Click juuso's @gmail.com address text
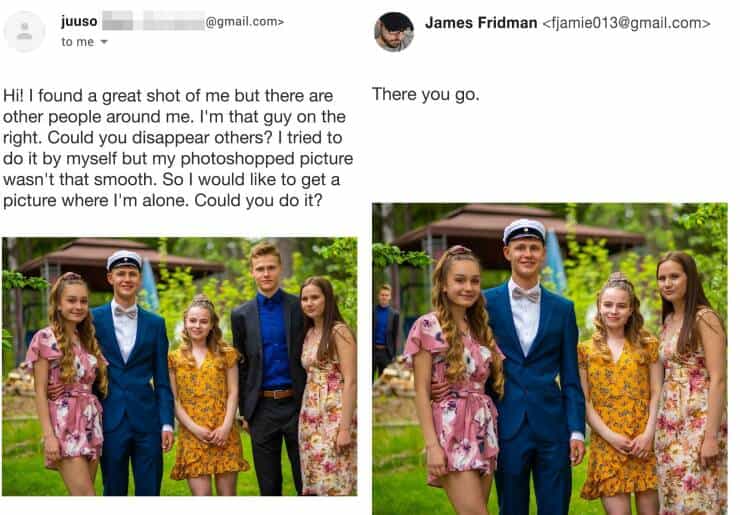This screenshot has width=740, height=515. coord(244,21)
